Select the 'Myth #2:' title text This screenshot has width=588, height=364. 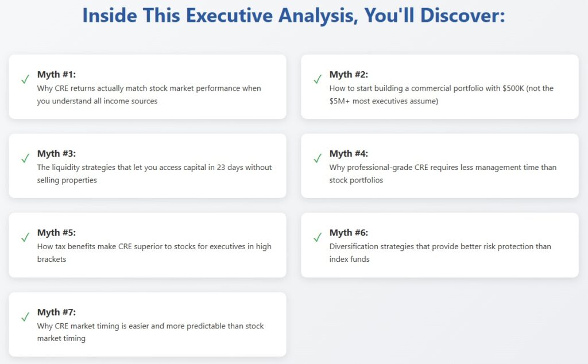(x=349, y=74)
